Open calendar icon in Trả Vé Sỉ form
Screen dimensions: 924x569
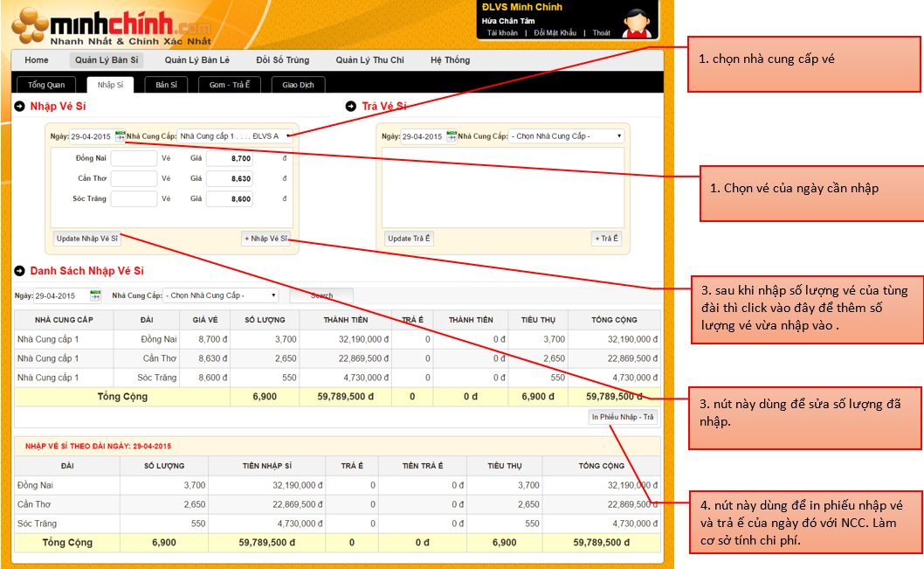pos(452,136)
